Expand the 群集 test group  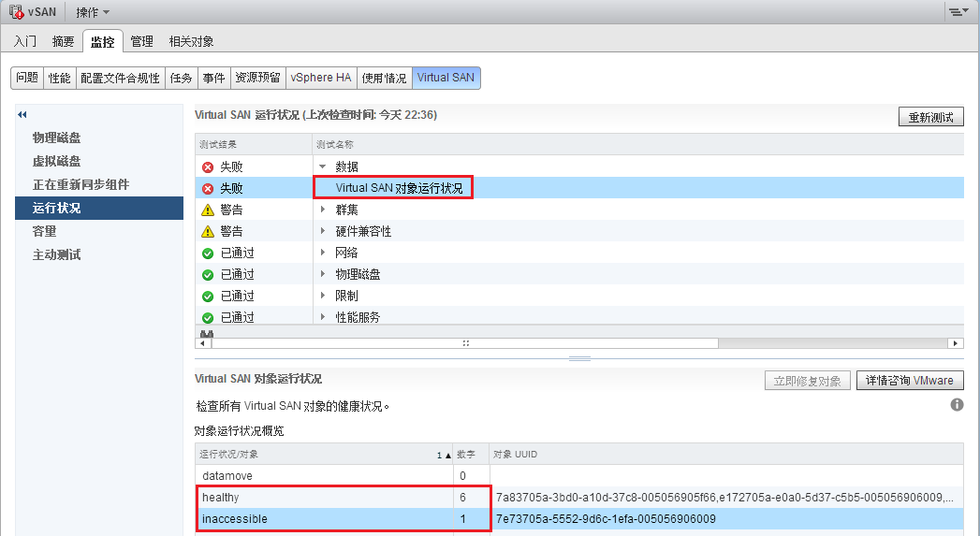[323, 210]
